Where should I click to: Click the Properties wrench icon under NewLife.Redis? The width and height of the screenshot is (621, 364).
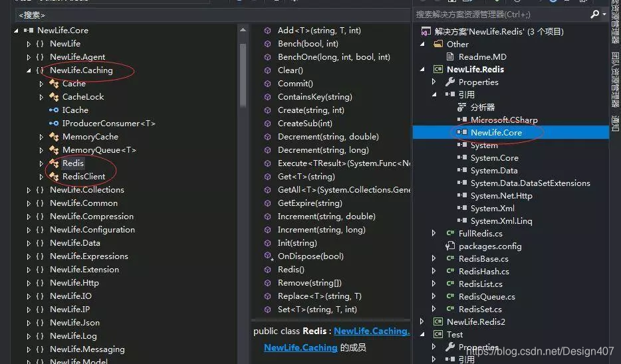point(450,82)
